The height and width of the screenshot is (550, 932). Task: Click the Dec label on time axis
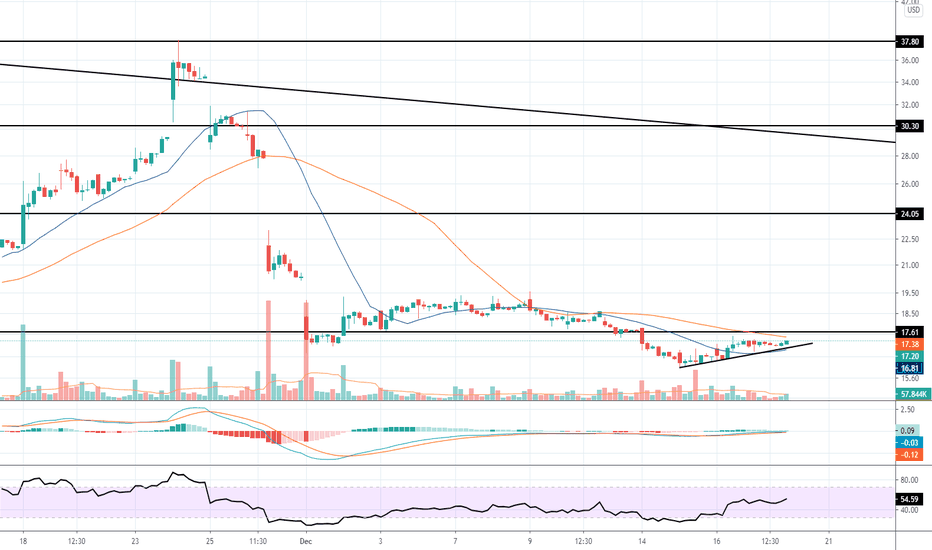pos(306,541)
